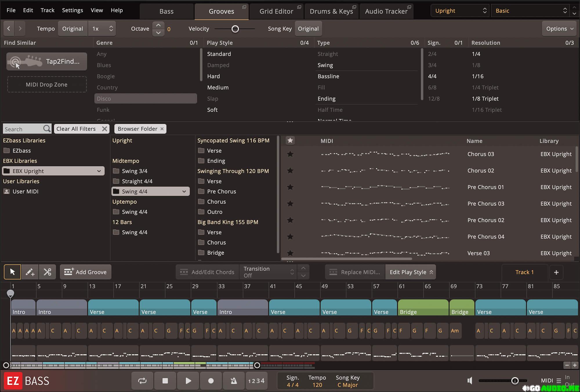The width and height of the screenshot is (580, 392).
Task: Click the speaker volume icon
Action: click(470, 380)
